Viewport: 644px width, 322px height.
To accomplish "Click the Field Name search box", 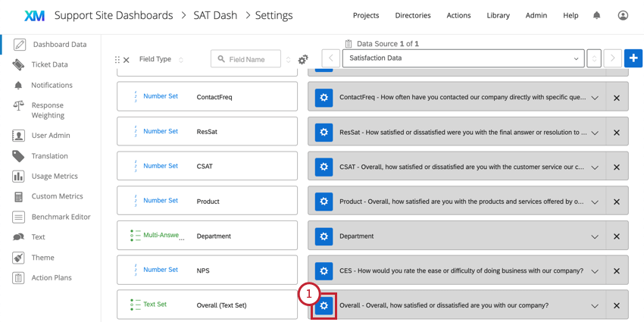I will 245,59.
